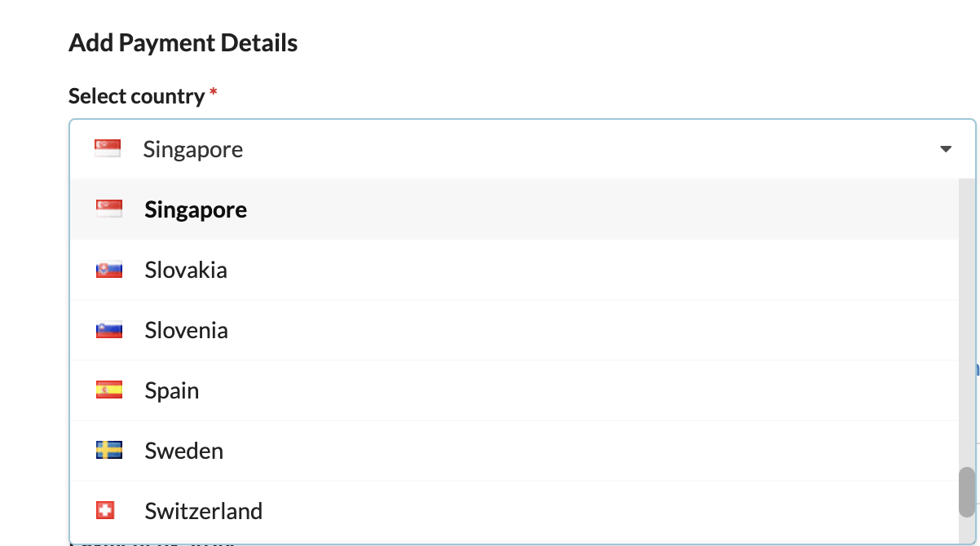Click the Slovenia flag icon
The height and width of the screenshot is (546, 980).
(109, 330)
